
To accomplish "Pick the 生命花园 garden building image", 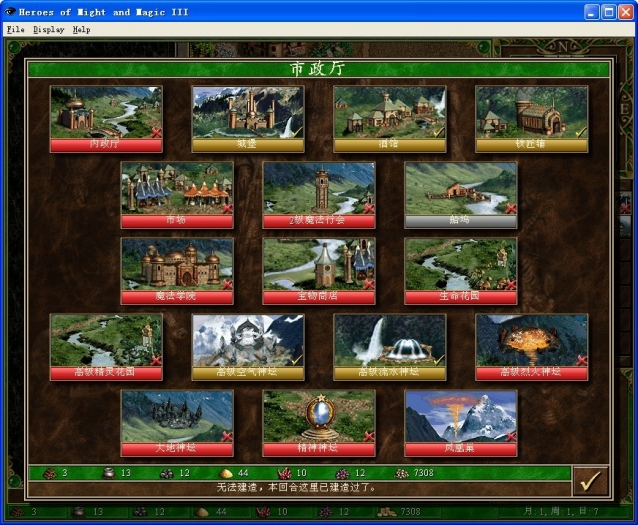I will 461,265.
